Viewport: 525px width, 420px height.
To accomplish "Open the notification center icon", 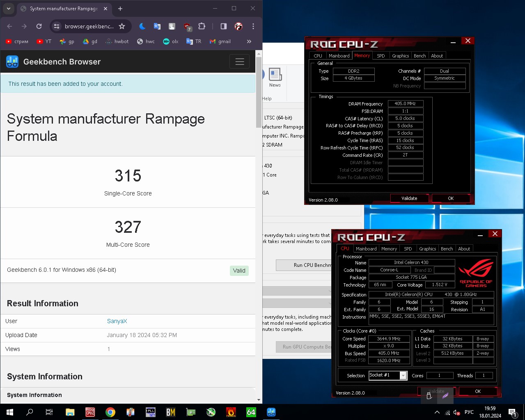I will [x=513, y=412].
